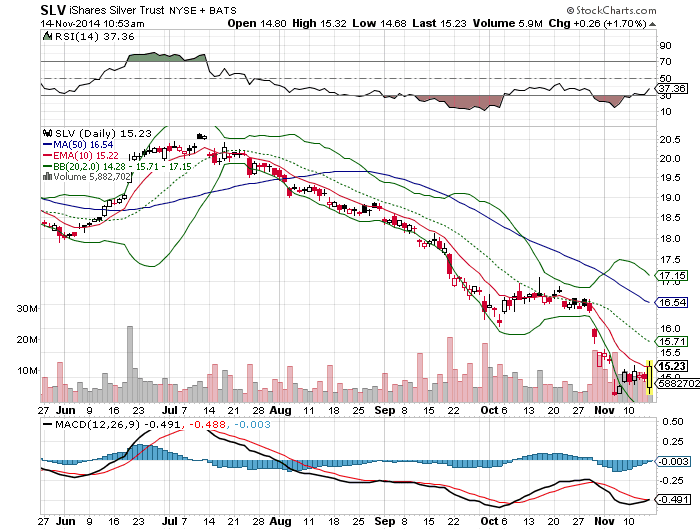Click the 5882702 volume tag

tap(677, 383)
